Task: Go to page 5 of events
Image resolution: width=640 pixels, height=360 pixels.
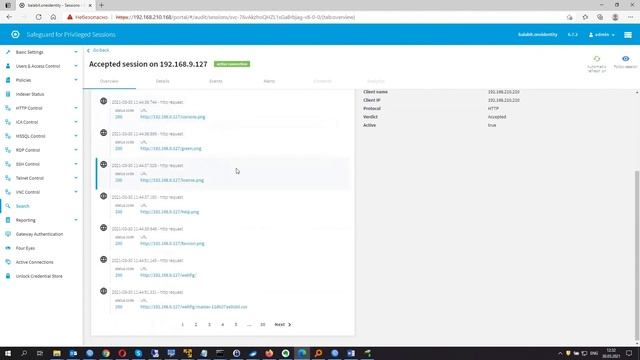Action: (236, 324)
